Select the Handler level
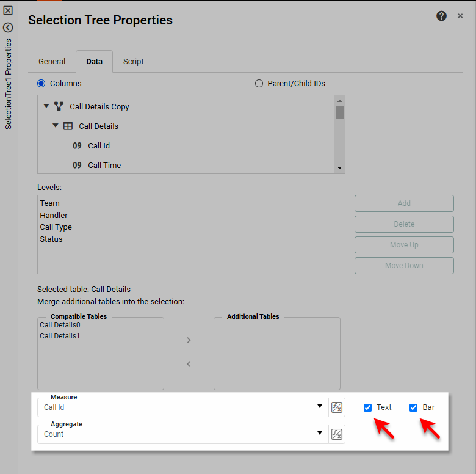 54,216
